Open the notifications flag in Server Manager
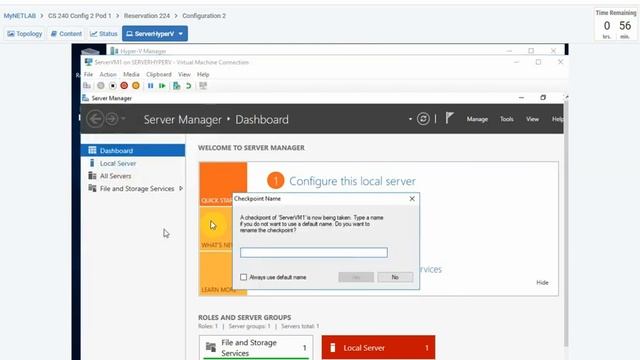Screen dimensions: 640x360 (449, 118)
